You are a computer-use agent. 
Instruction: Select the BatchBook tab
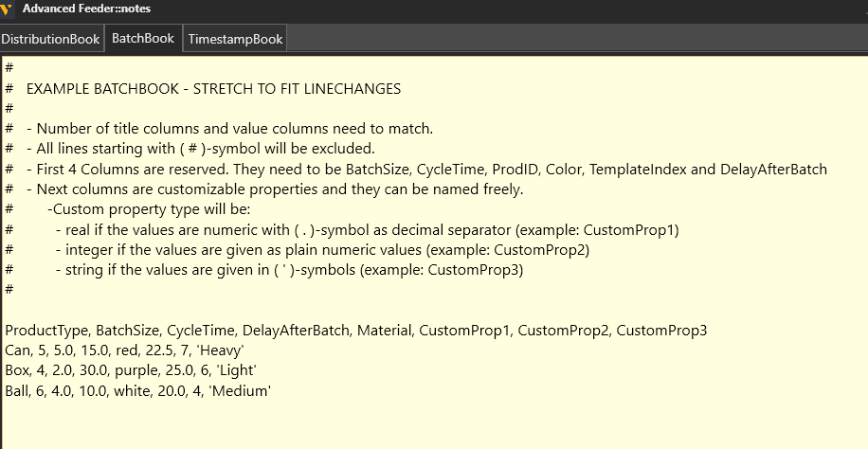(x=143, y=38)
